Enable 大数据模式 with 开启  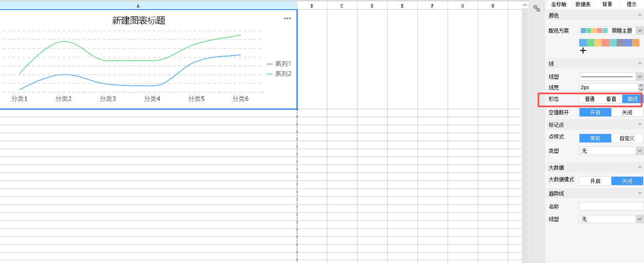pyautogui.click(x=595, y=181)
